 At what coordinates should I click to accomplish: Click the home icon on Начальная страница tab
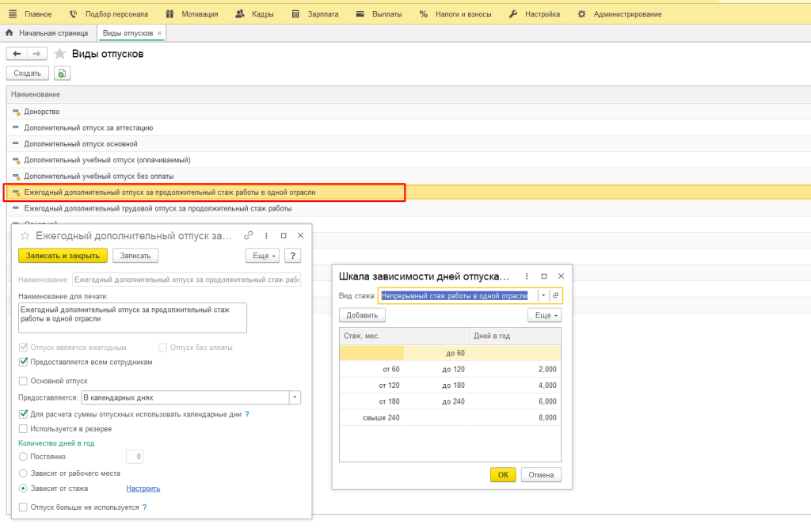[10, 33]
